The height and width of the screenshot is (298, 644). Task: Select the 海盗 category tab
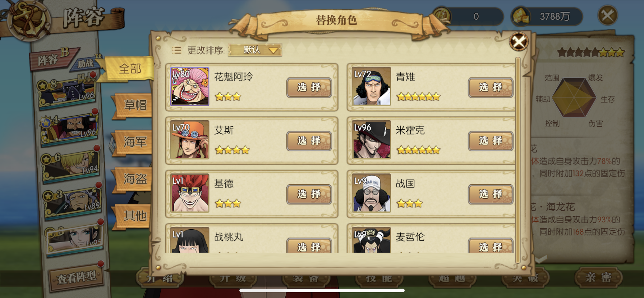coord(133,179)
